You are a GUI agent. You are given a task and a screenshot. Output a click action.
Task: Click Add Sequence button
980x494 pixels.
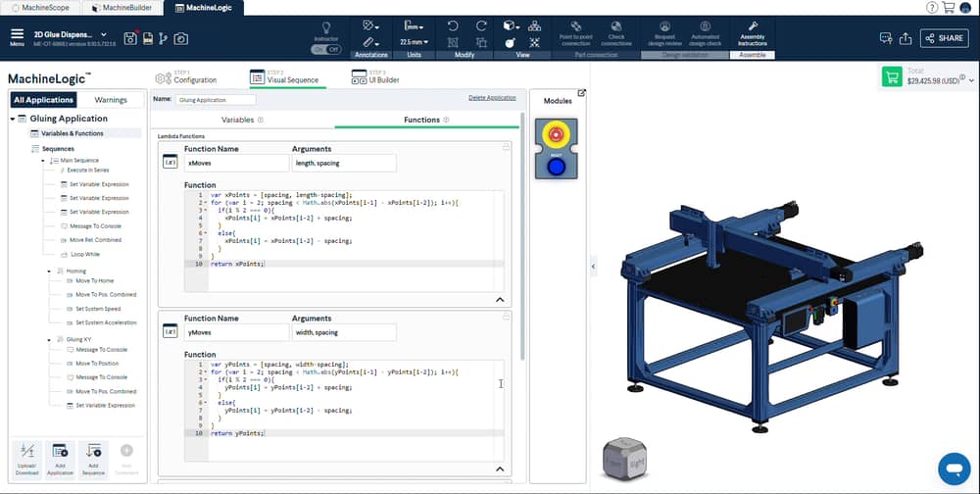tap(93, 460)
